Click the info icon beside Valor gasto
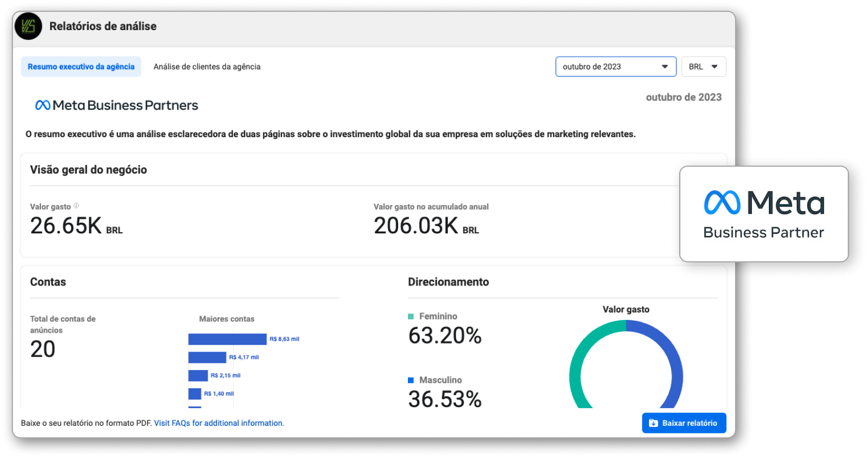This screenshot has height=457, width=868. (x=76, y=206)
